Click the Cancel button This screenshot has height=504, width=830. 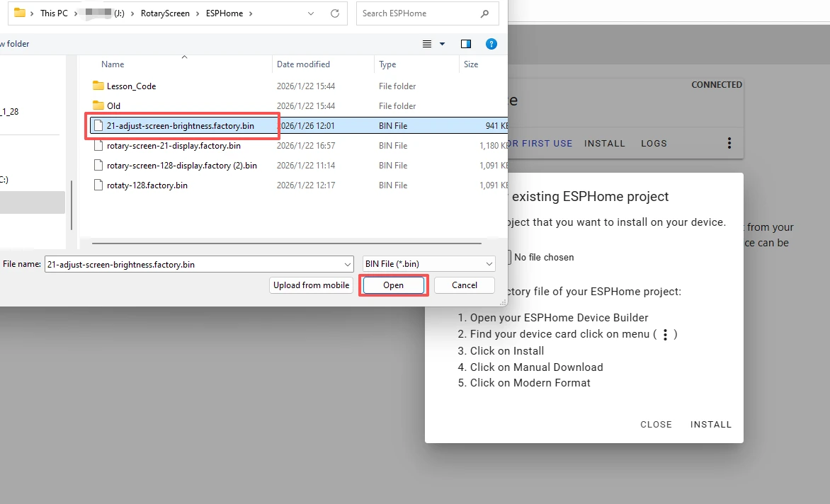464,285
